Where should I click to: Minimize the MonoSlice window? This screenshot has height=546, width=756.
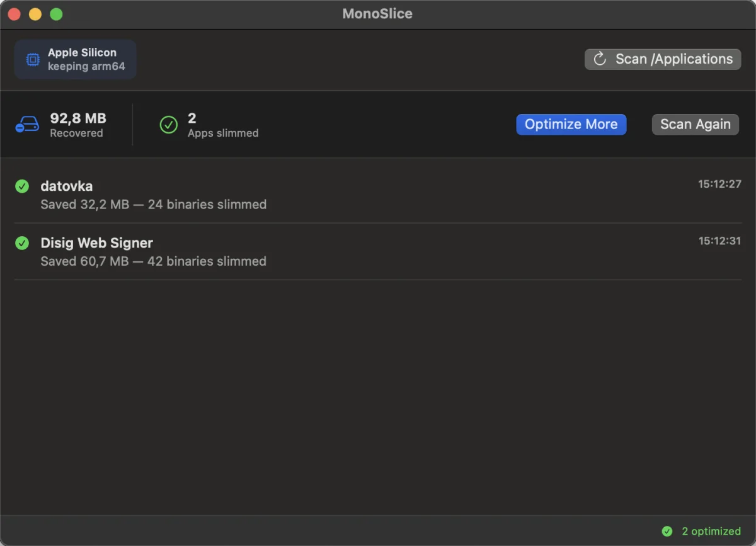pyautogui.click(x=35, y=14)
